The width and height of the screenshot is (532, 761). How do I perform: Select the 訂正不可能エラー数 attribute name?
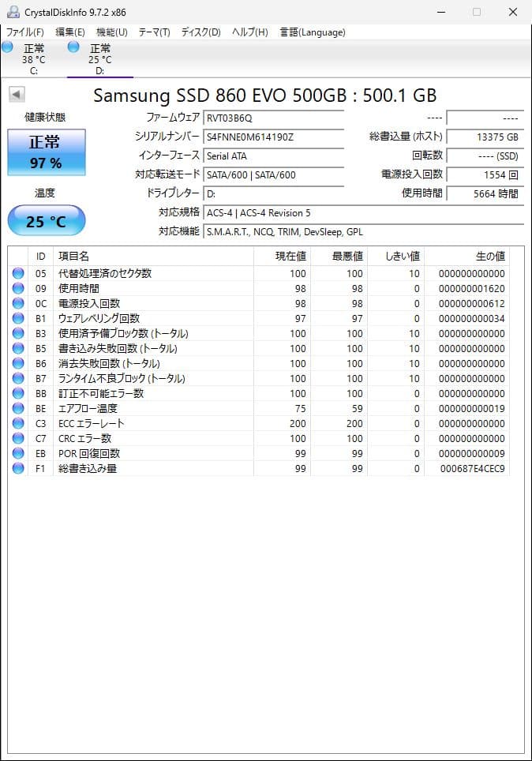(101, 393)
